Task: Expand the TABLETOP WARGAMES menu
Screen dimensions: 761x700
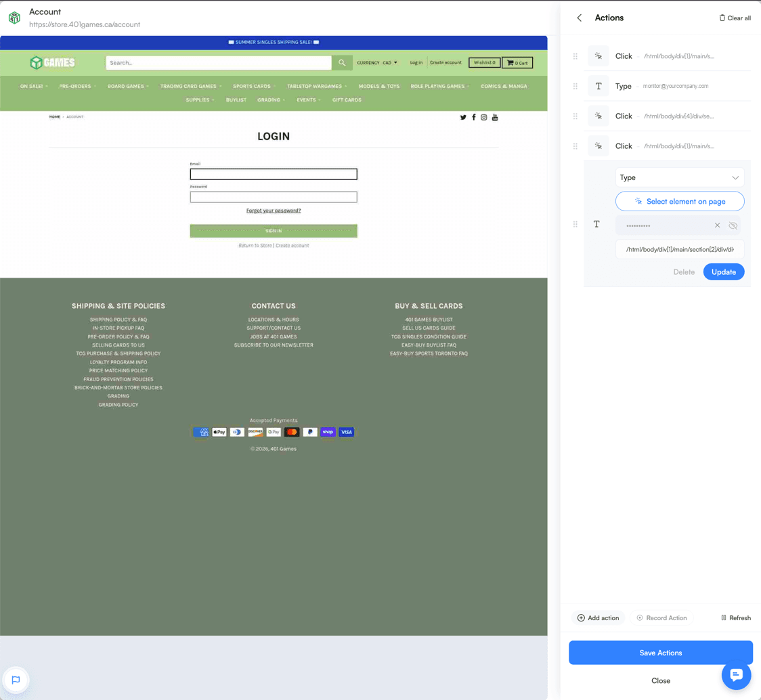Action: [317, 87]
